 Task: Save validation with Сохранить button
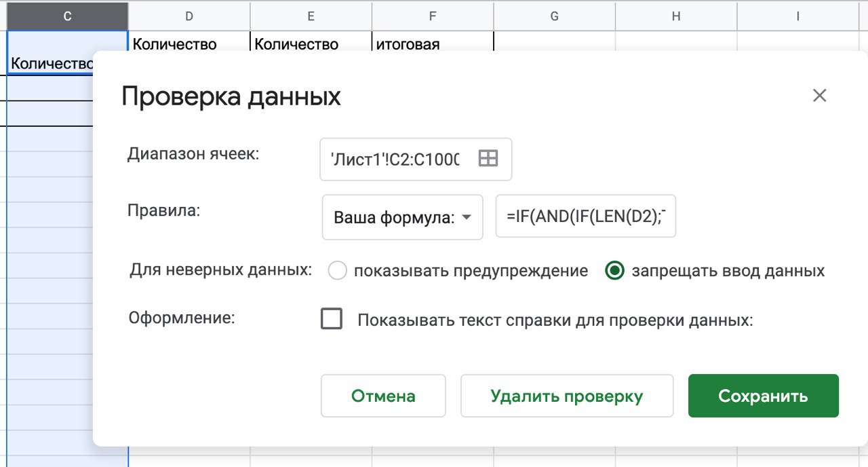tap(763, 396)
